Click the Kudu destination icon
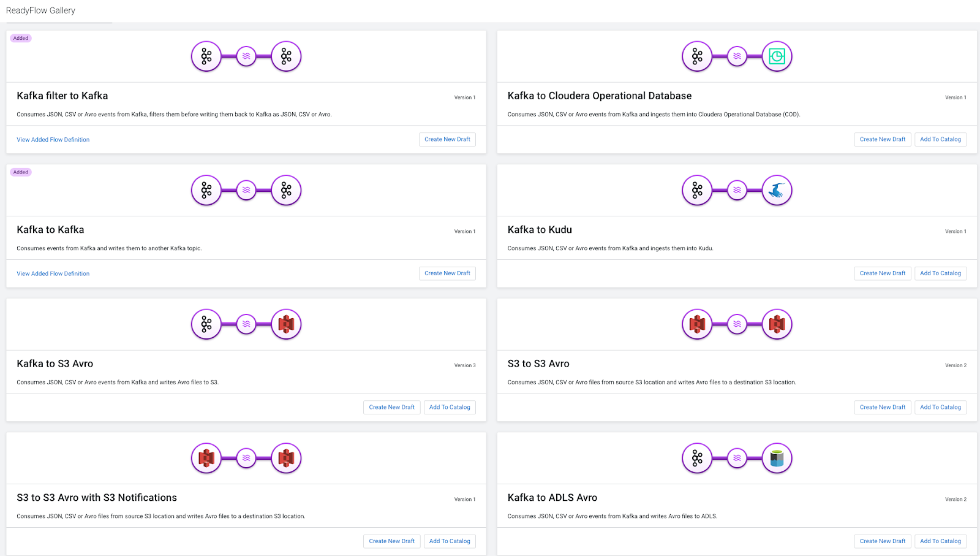This screenshot has height=556, width=980. point(777,191)
